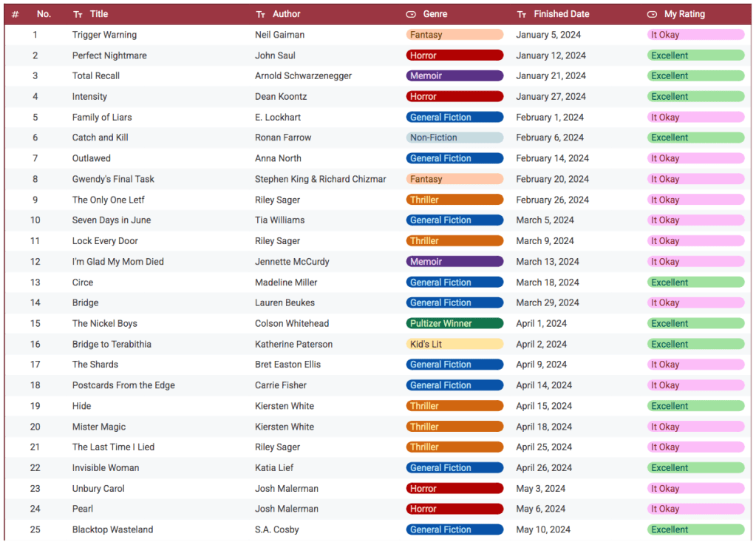Change the It Okay rating for Trigger Warning
This screenshot has width=756, height=545.
[x=695, y=35]
